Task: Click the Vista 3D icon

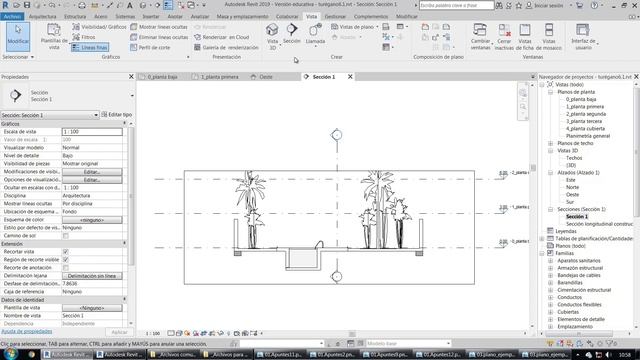Action: 272,29
